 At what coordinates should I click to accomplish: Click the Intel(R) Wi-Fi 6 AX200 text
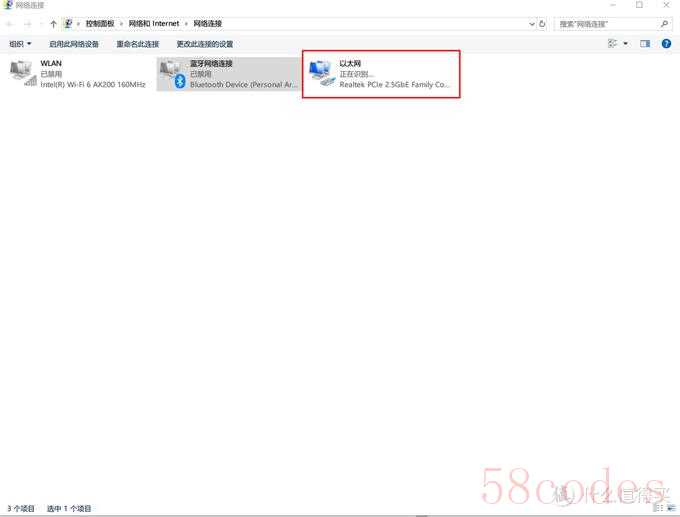(x=93, y=85)
